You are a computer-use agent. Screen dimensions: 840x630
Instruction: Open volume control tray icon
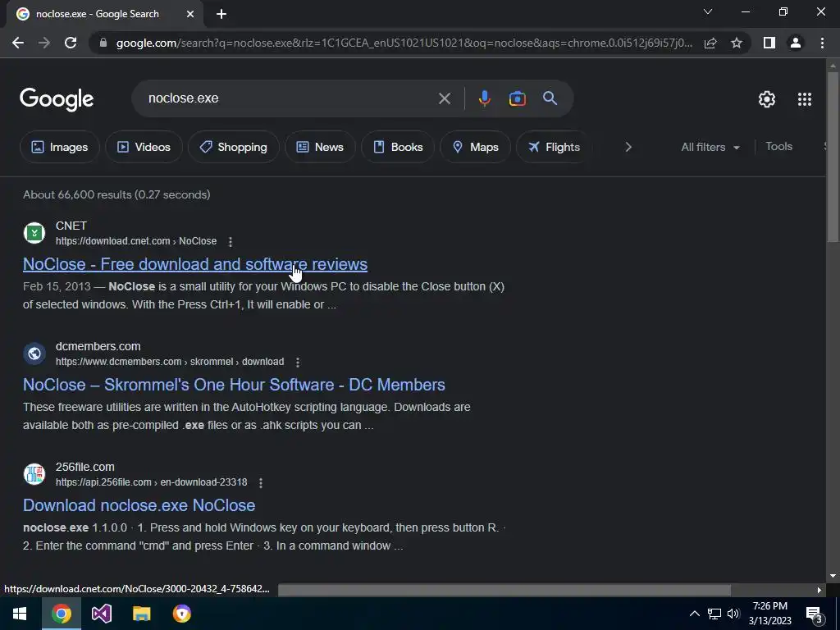click(733, 614)
